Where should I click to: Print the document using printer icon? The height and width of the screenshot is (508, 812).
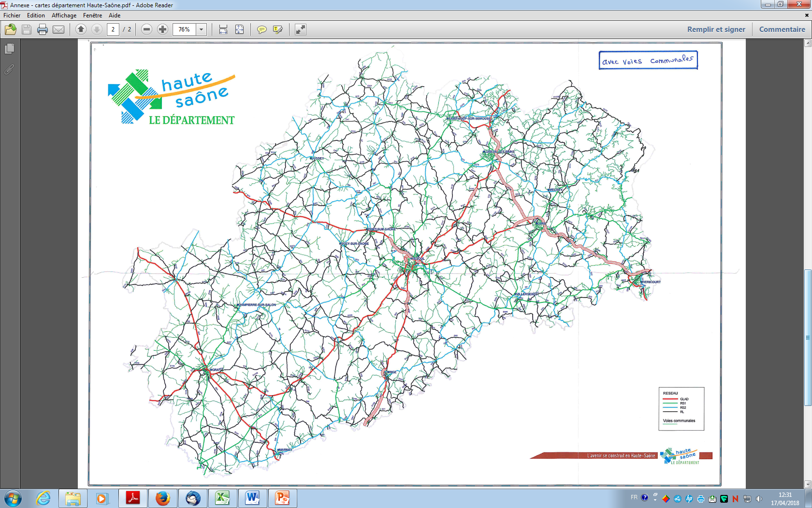[43, 30]
